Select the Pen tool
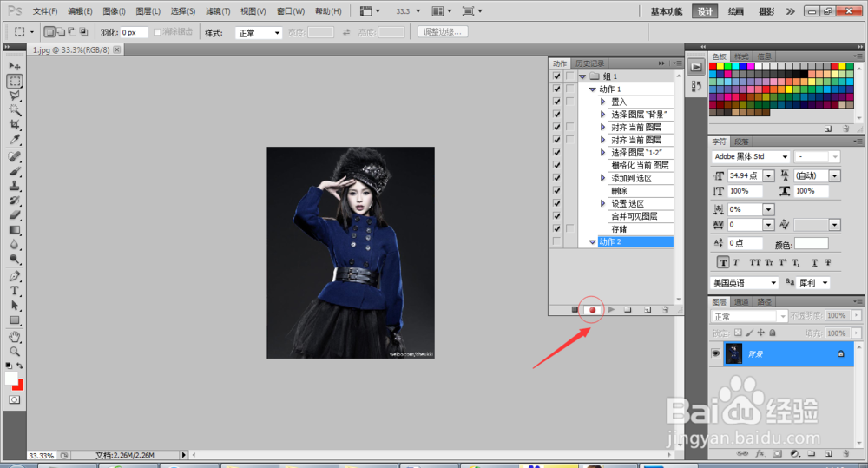 coord(15,276)
